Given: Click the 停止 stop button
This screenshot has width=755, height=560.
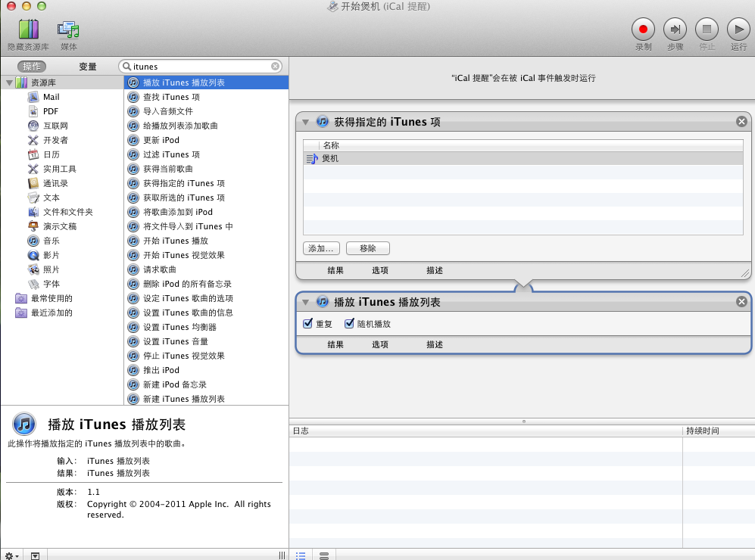Looking at the screenshot, I should [x=707, y=30].
